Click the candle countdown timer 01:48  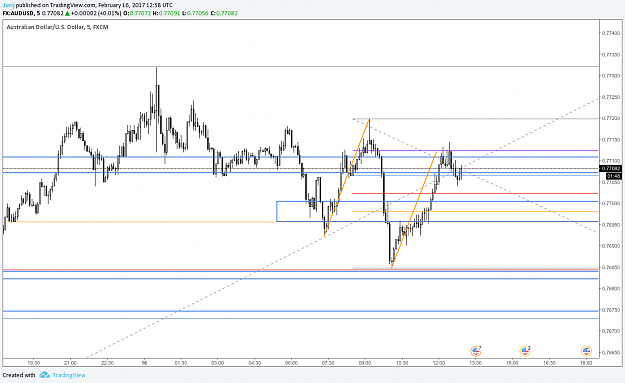click(614, 176)
